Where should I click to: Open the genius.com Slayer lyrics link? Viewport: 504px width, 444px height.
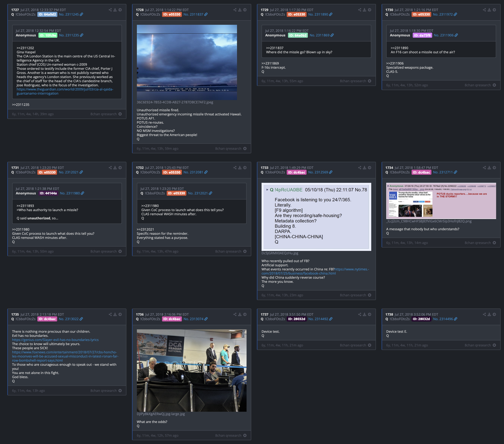tap(55, 340)
